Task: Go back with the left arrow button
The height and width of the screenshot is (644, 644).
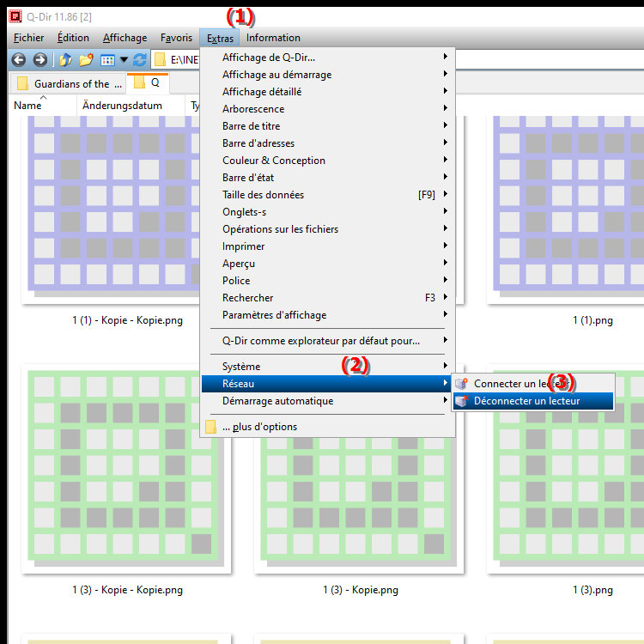Action: 19,60
